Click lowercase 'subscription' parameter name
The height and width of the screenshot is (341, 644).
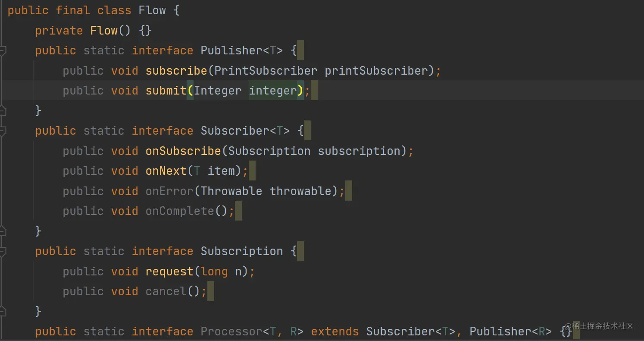pyautogui.click(x=359, y=151)
